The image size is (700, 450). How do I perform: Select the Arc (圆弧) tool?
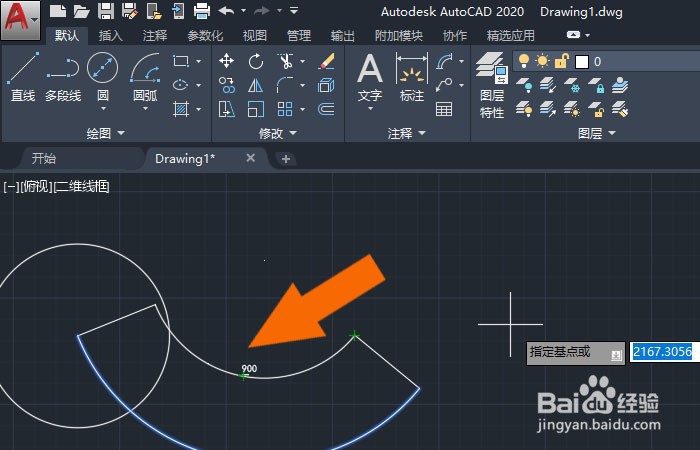[x=145, y=77]
